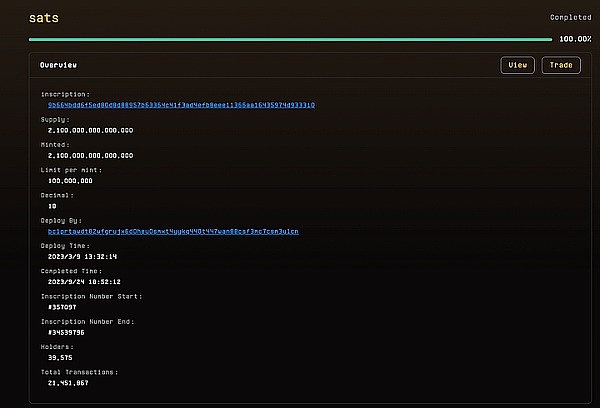
Task: Click Inscription Number Start #357097
Action: (64, 307)
